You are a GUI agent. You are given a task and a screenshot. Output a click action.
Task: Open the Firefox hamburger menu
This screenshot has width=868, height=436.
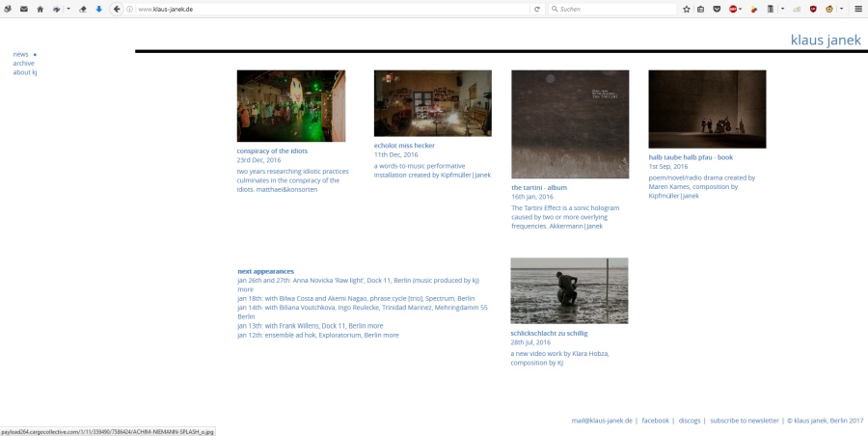tap(858, 9)
